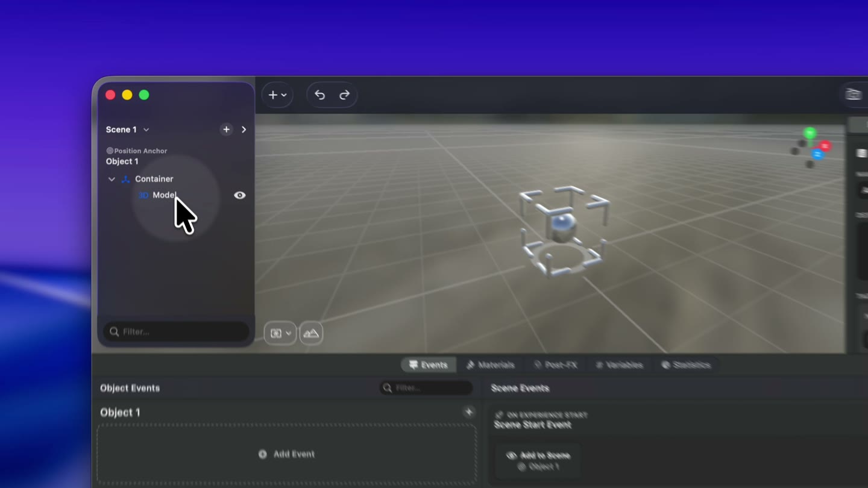Select the Model item in hierarchy

coord(165,195)
